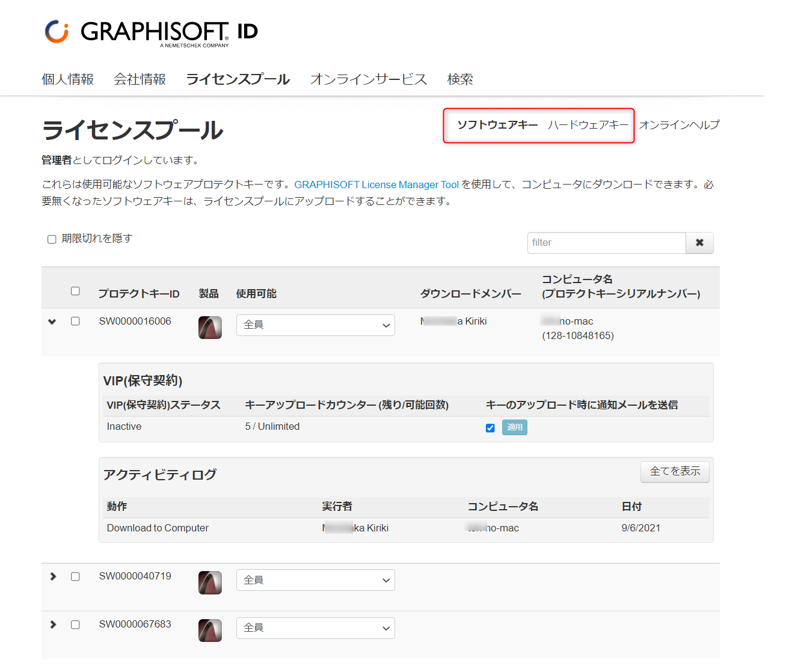Click the コンピュータ名 column header of key table
The image size is (786, 672).
(621, 287)
